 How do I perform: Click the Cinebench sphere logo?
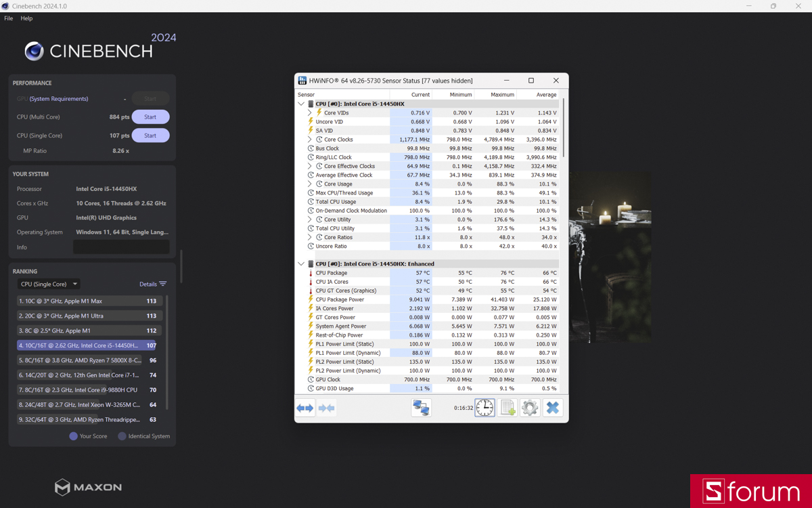[x=35, y=51]
